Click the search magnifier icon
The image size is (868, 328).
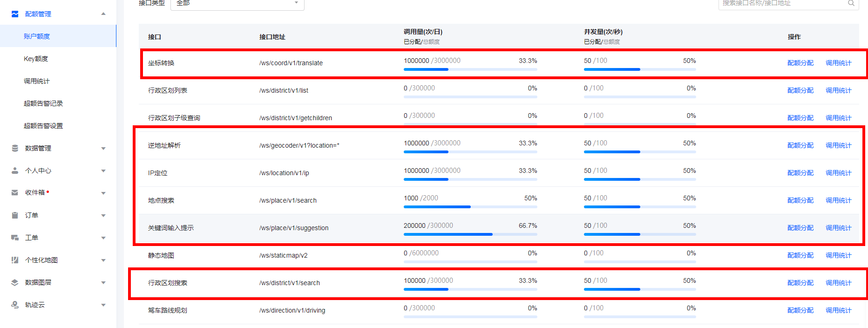point(851,3)
